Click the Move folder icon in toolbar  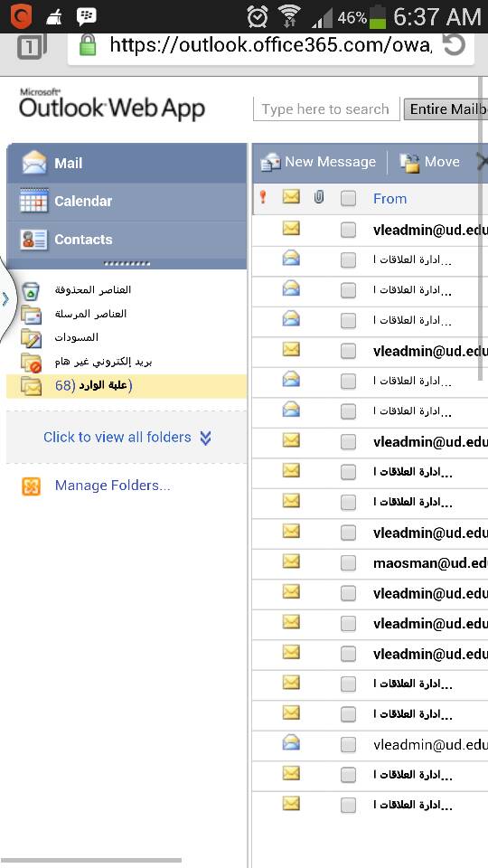click(409, 163)
